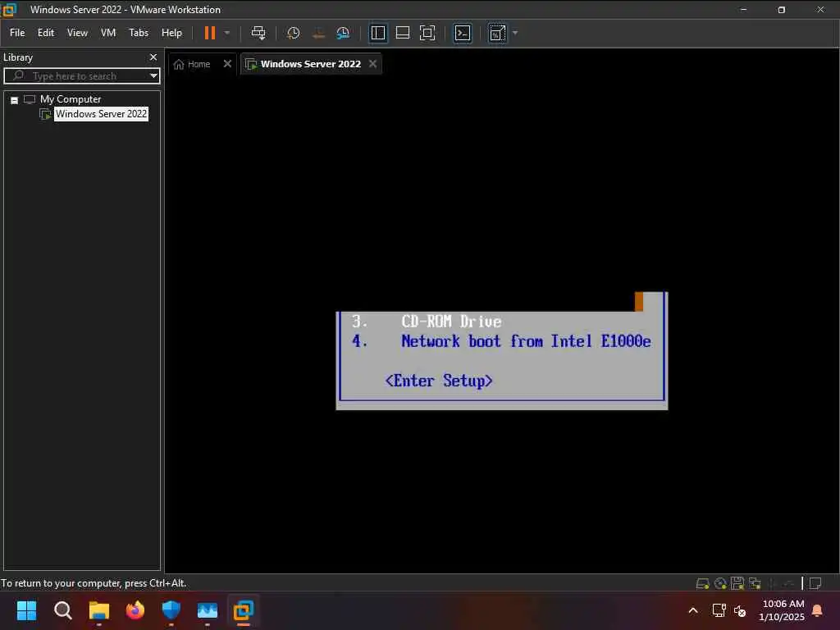
Task: Open the blue landscape app on taskbar
Action: [208, 610]
